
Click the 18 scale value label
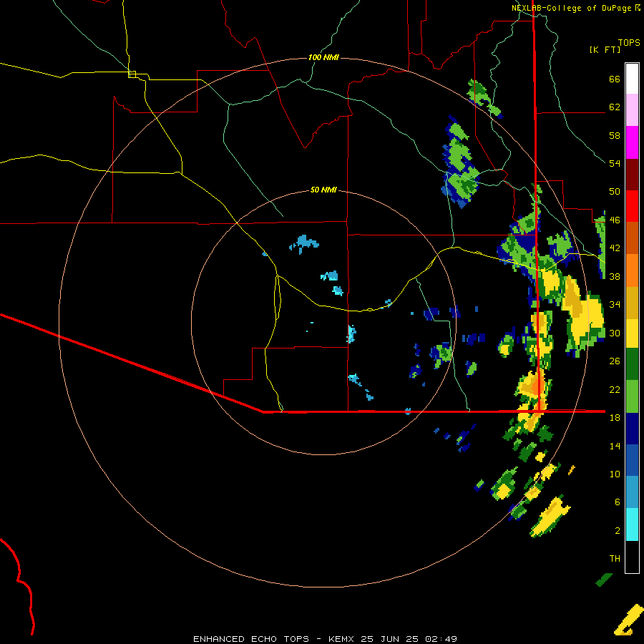[615, 417]
